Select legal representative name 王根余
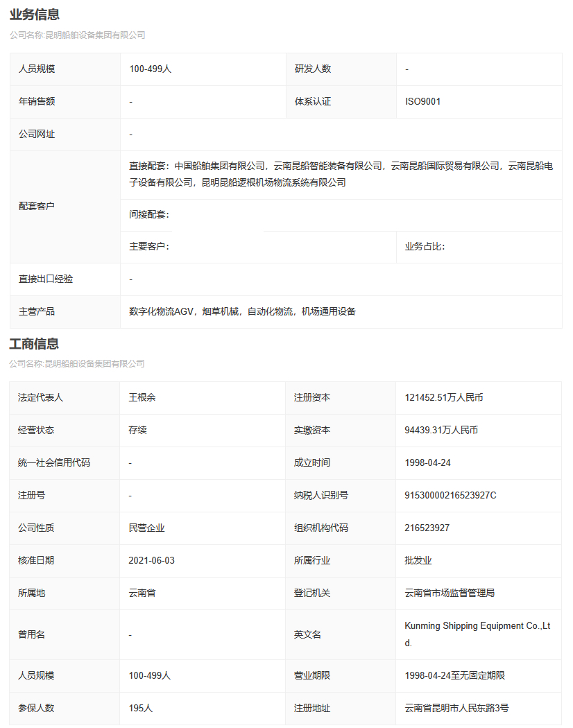This screenshot has height=728, width=573. tap(142, 398)
